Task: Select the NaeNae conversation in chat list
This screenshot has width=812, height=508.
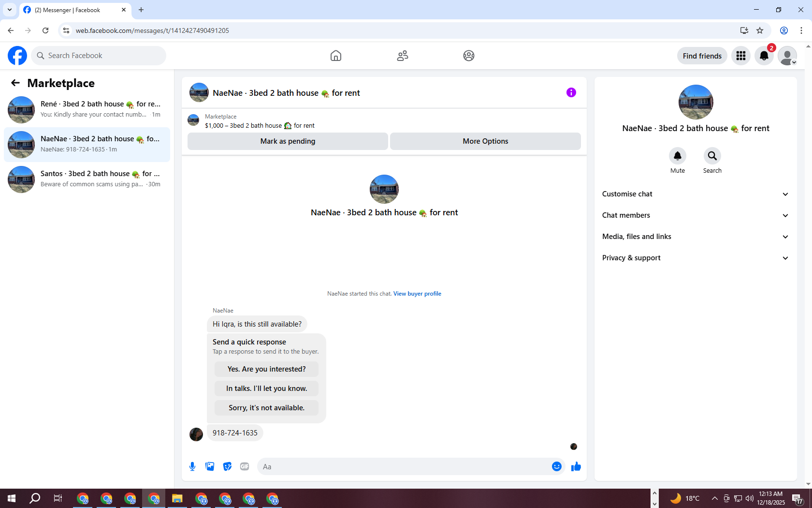Action: (87, 145)
